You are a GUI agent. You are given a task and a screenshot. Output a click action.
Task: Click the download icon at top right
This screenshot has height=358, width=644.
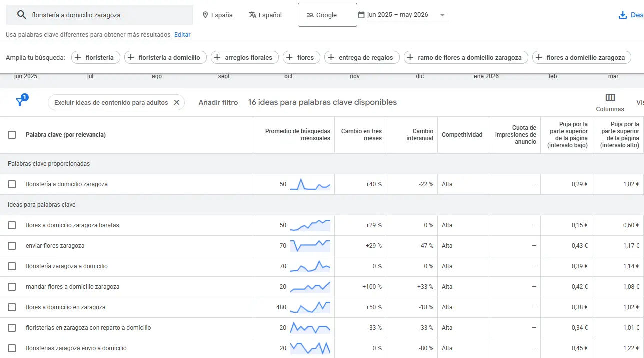pyautogui.click(x=623, y=15)
